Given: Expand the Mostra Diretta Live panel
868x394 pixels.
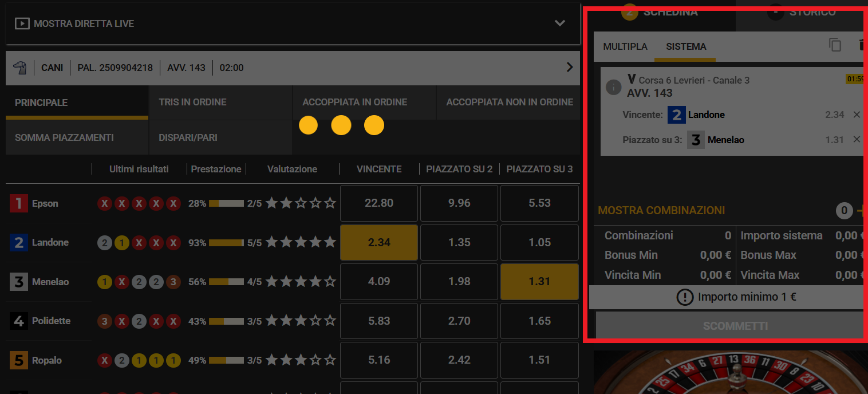Looking at the screenshot, I should (x=560, y=23).
